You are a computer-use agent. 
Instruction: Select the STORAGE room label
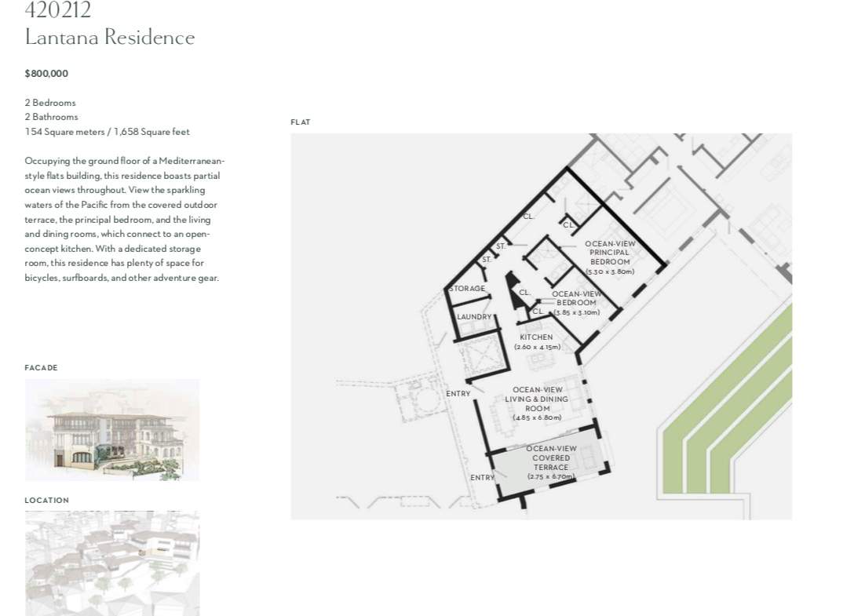point(467,289)
